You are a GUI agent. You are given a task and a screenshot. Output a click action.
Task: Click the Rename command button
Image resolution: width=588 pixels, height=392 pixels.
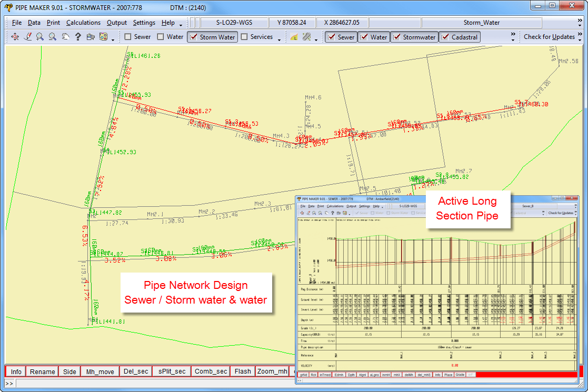click(42, 371)
